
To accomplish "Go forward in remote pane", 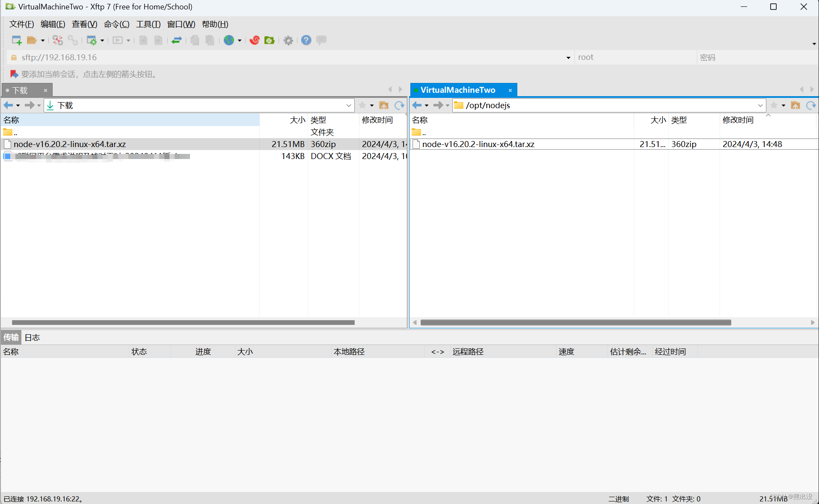I will pos(438,105).
